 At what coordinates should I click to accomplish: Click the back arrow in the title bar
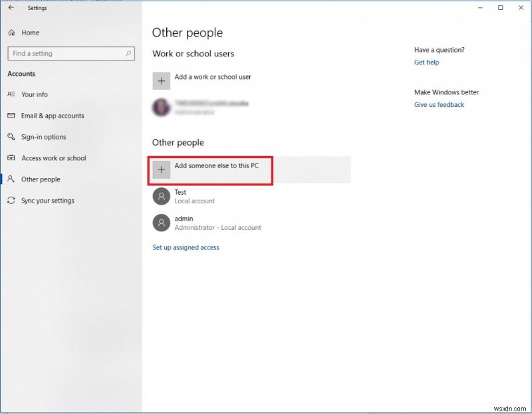pyautogui.click(x=9, y=8)
